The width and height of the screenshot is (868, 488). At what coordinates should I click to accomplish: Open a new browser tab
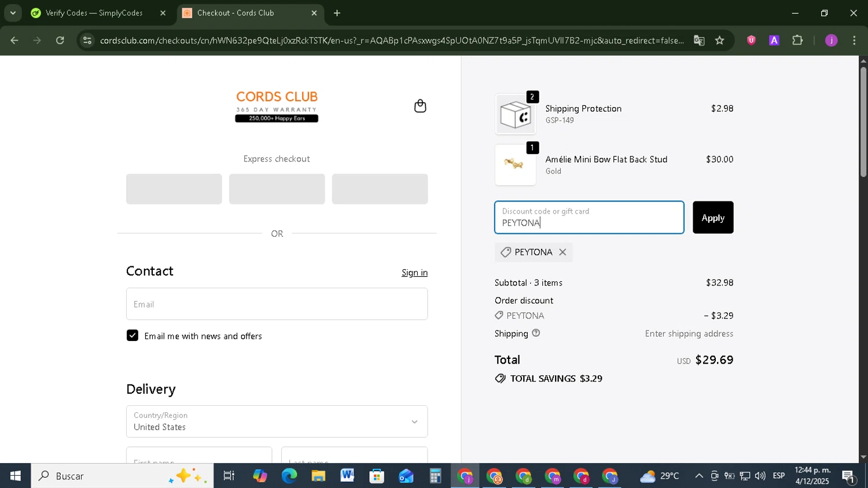[337, 13]
